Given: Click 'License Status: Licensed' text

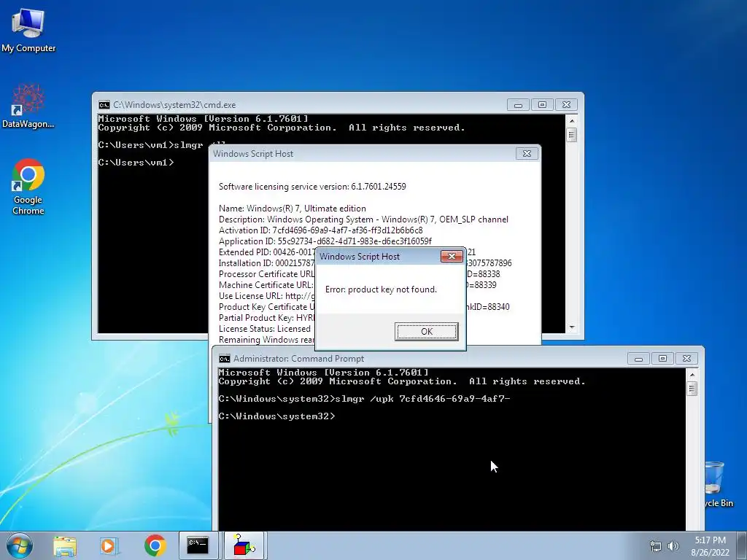Looking at the screenshot, I should [x=264, y=329].
